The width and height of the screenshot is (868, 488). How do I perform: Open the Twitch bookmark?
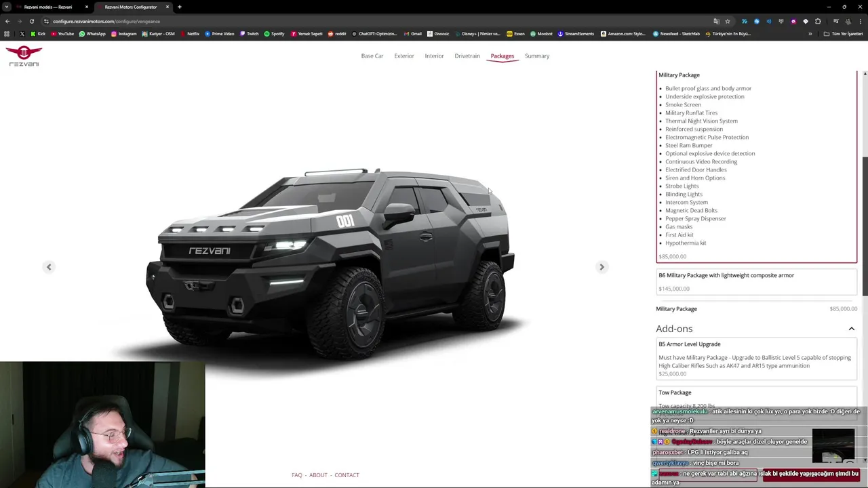249,34
